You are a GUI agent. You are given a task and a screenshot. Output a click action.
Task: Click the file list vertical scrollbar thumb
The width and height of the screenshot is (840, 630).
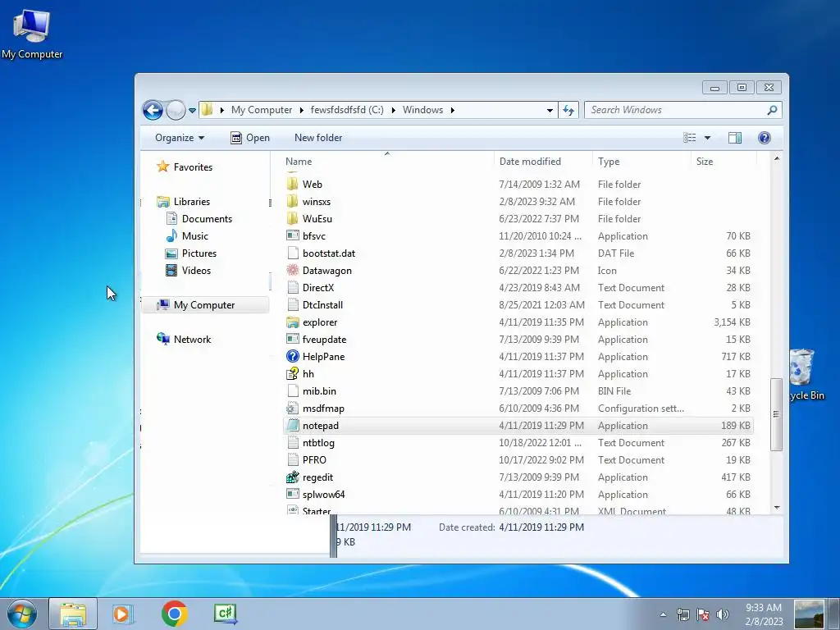(776, 414)
